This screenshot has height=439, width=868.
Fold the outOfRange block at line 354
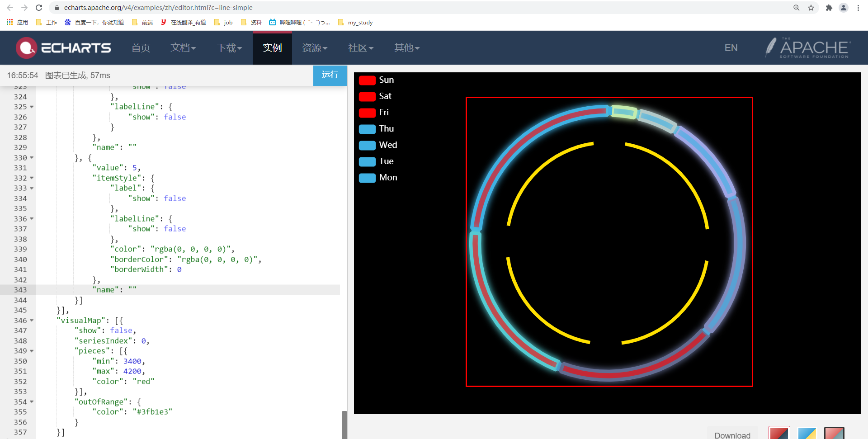(32, 402)
